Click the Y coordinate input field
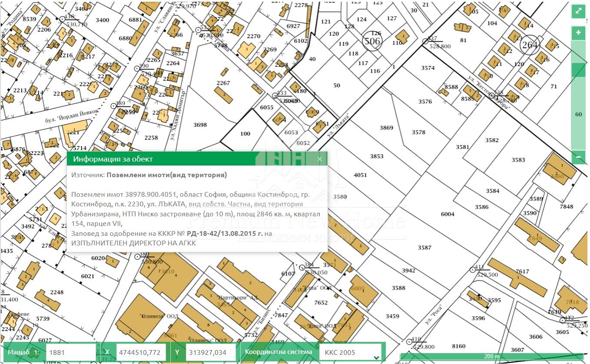Viewport: 590px width, 364px height. 210,352
